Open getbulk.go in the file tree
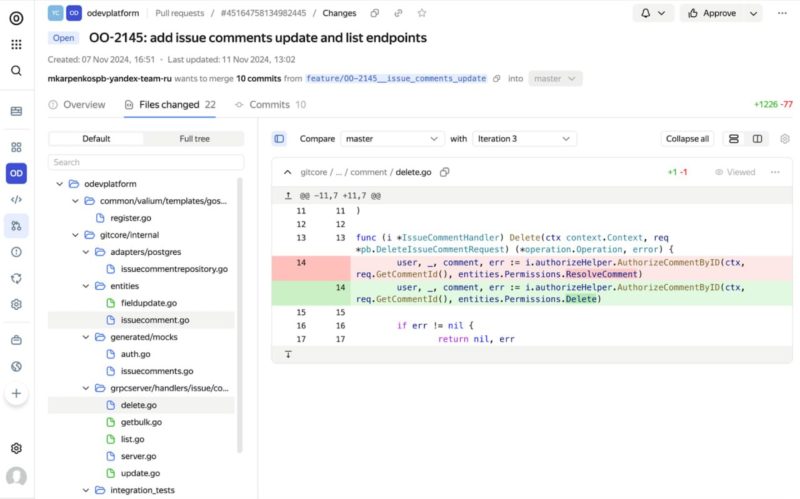This screenshot has width=800, height=499. pos(141,422)
